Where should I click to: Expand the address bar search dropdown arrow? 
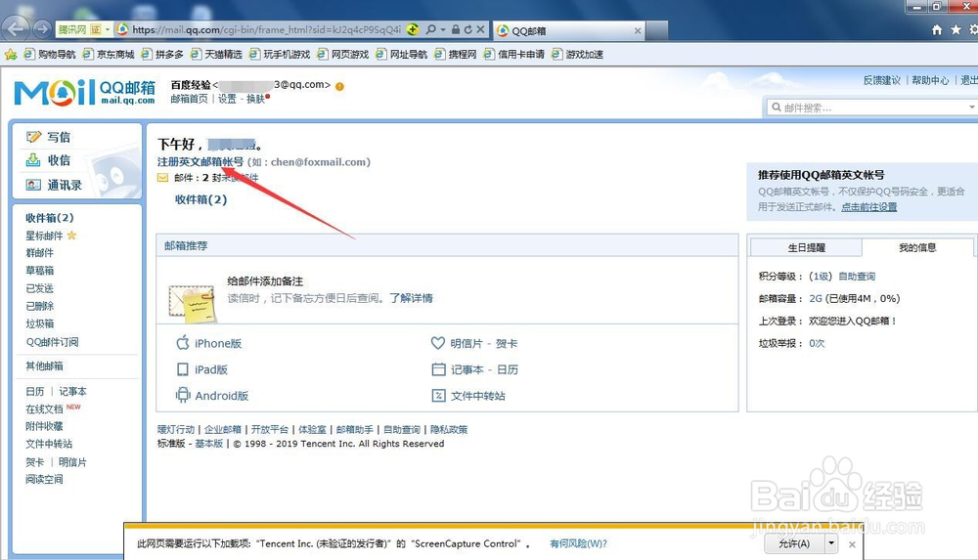pyautogui.click(x=443, y=29)
